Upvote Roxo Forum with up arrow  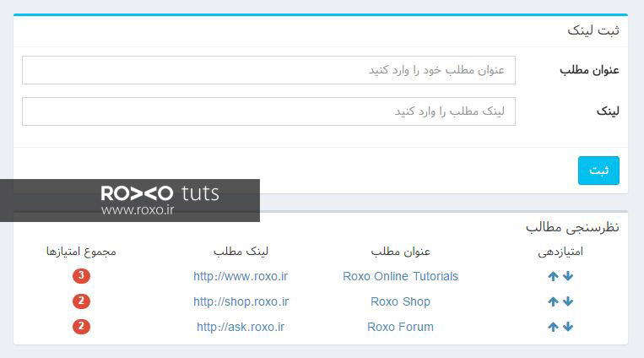coord(553,327)
